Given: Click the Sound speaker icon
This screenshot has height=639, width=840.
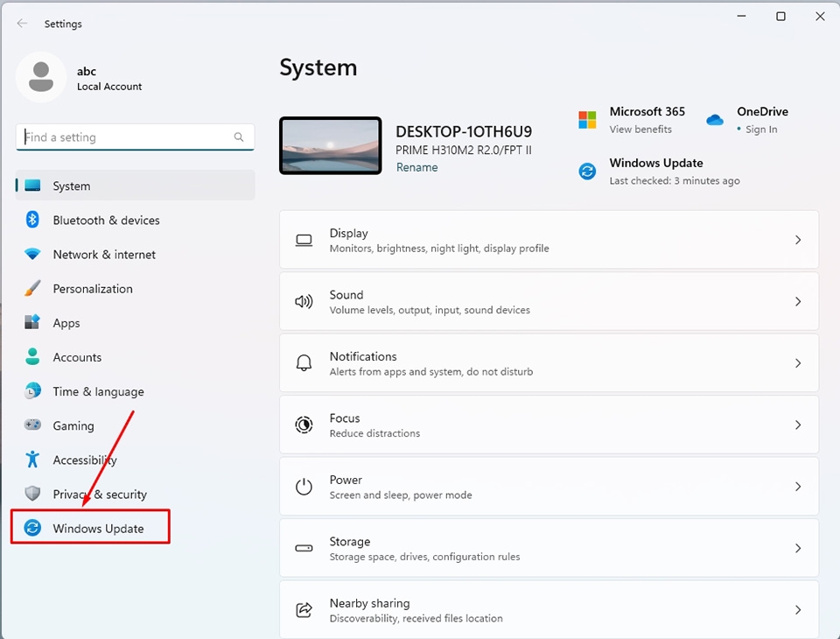Looking at the screenshot, I should click(x=304, y=301).
